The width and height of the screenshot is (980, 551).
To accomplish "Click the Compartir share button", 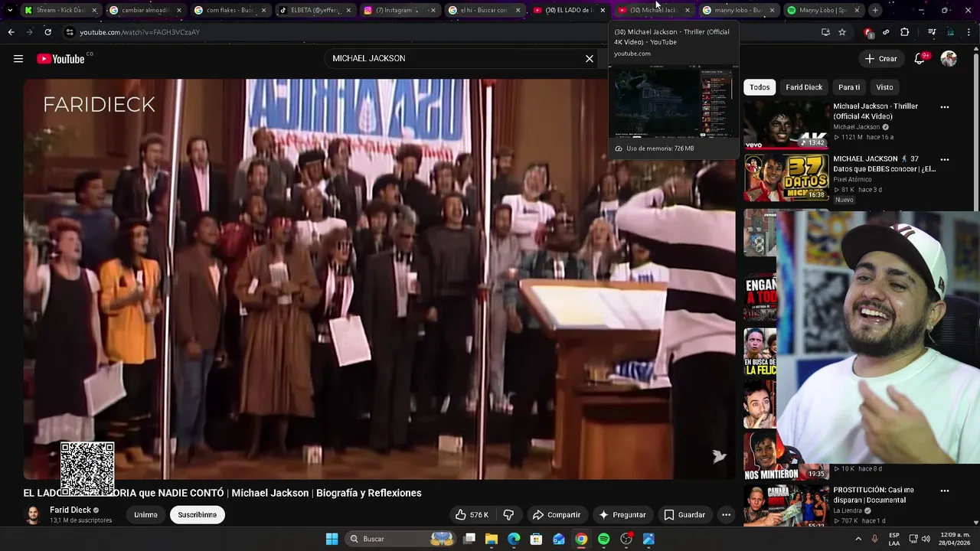I will point(557,515).
